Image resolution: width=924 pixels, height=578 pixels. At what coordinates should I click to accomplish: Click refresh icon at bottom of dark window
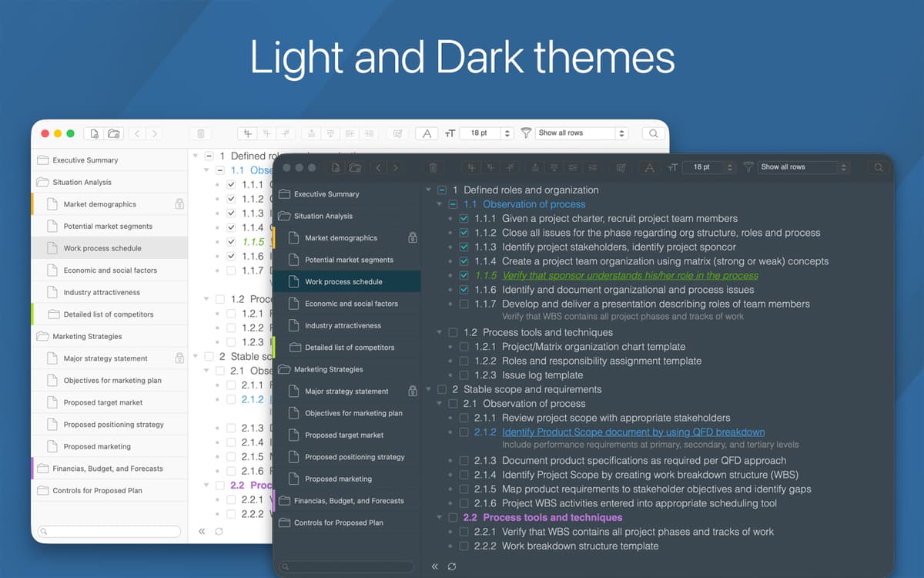click(x=452, y=566)
